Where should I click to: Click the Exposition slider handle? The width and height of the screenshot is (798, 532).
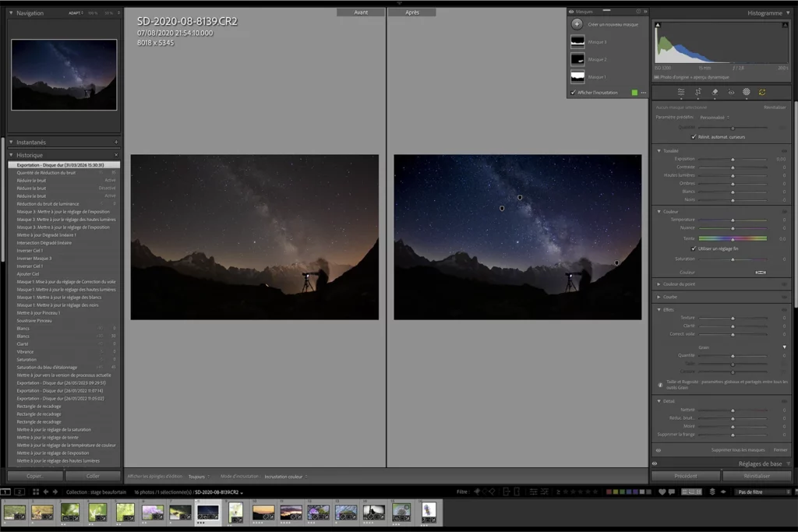733,160
